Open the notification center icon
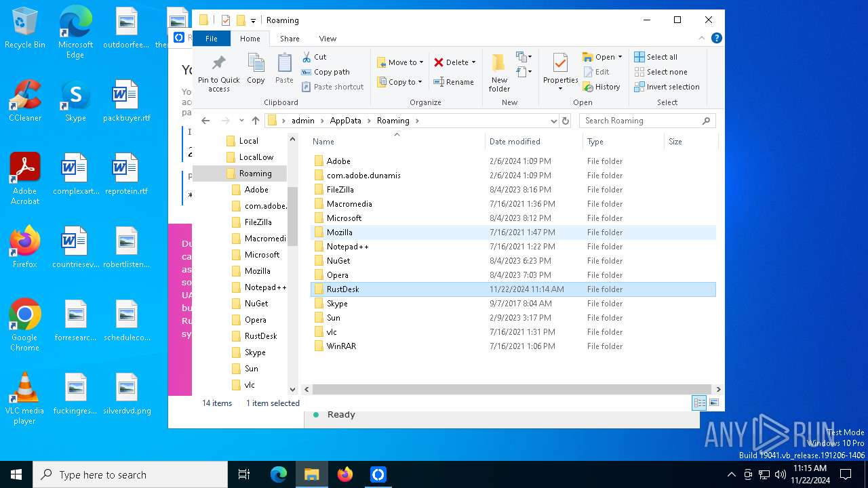The width and height of the screenshot is (868, 488). click(x=846, y=474)
